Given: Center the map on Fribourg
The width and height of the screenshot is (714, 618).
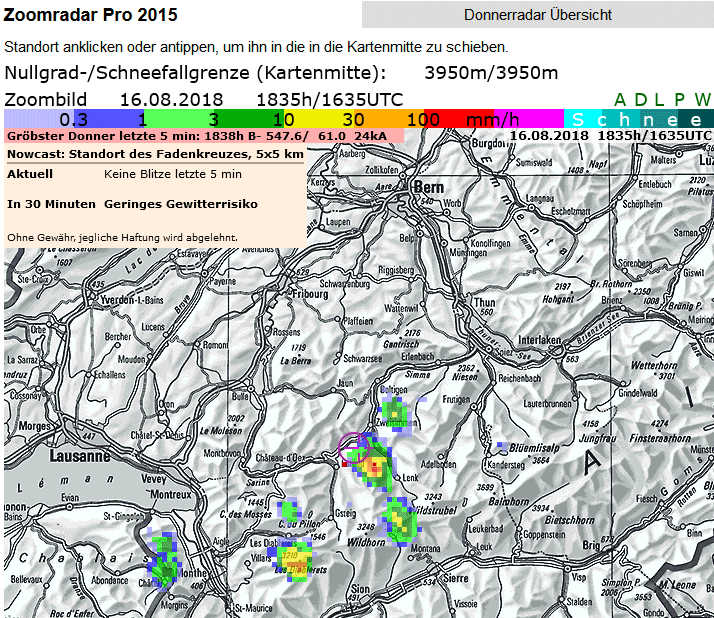Looking at the screenshot, I should tap(309, 295).
